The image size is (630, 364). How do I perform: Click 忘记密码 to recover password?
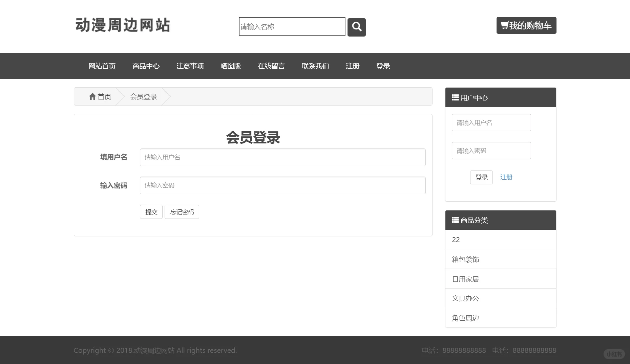tap(182, 211)
